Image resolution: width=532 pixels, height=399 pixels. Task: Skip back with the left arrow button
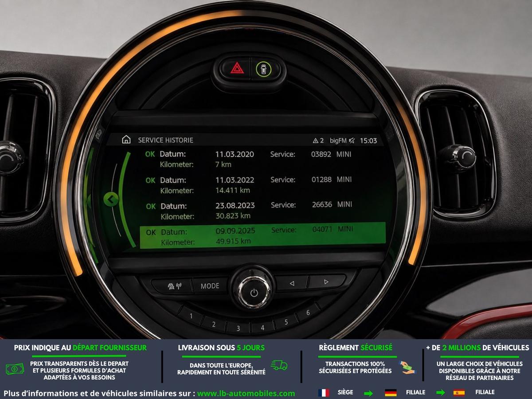[292, 283]
